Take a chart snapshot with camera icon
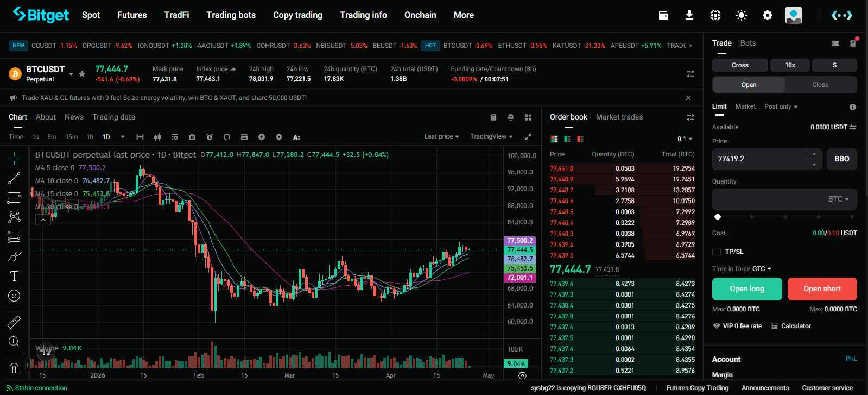 tap(192, 137)
